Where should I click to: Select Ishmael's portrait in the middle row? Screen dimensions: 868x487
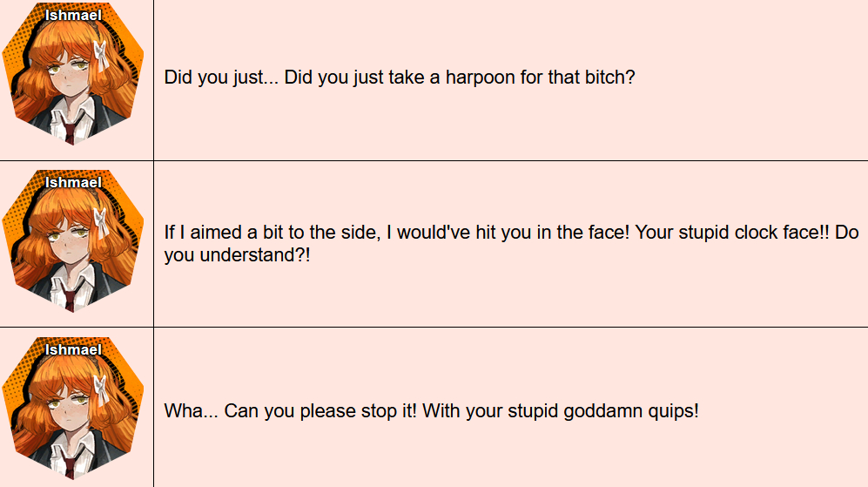[x=73, y=241]
